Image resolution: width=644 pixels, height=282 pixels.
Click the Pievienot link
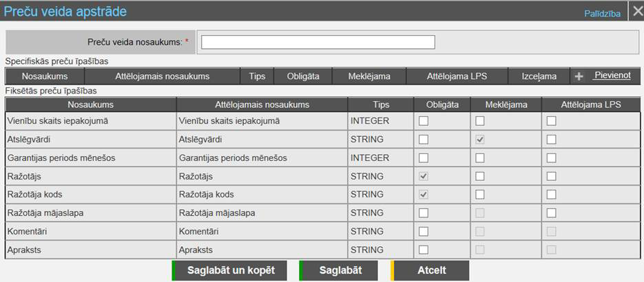click(612, 76)
